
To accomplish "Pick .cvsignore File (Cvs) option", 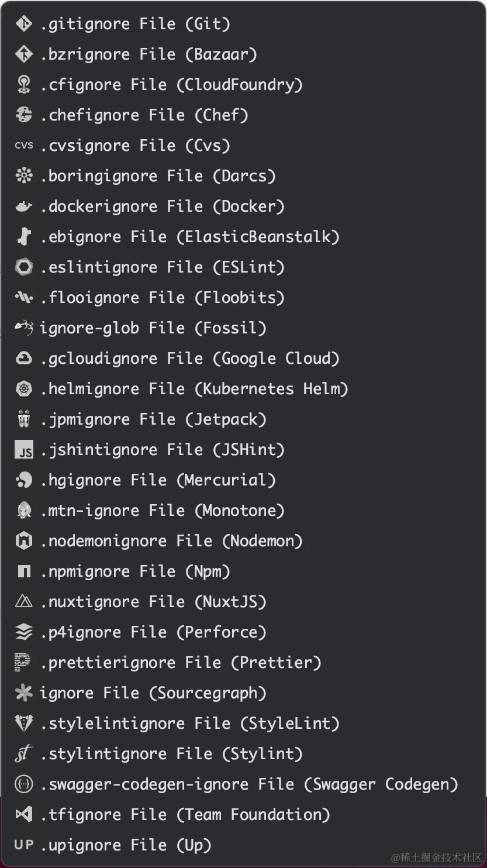I will click(135, 146).
